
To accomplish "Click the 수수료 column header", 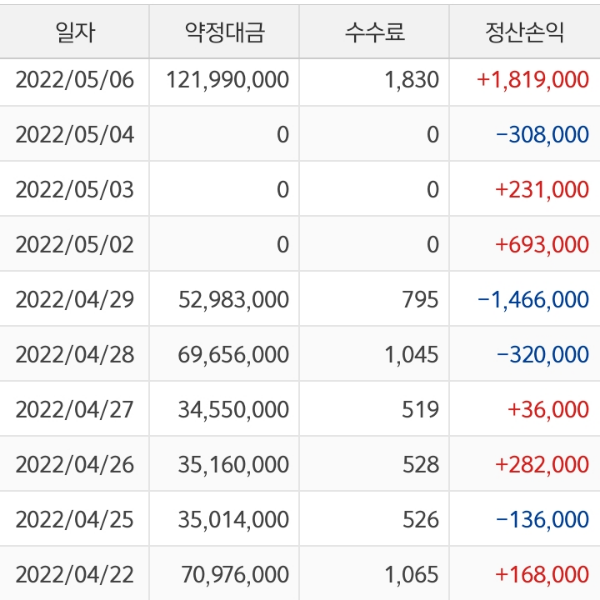I will point(375,31).
